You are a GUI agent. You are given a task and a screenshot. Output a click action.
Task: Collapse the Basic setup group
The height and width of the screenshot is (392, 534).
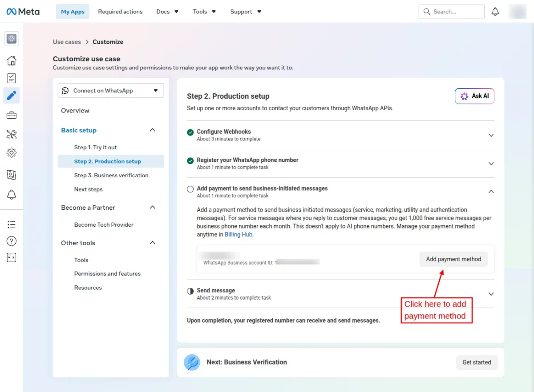153,130
